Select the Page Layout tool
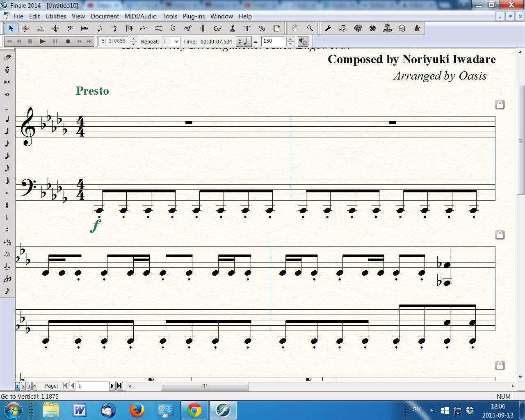 pos(277,28)
